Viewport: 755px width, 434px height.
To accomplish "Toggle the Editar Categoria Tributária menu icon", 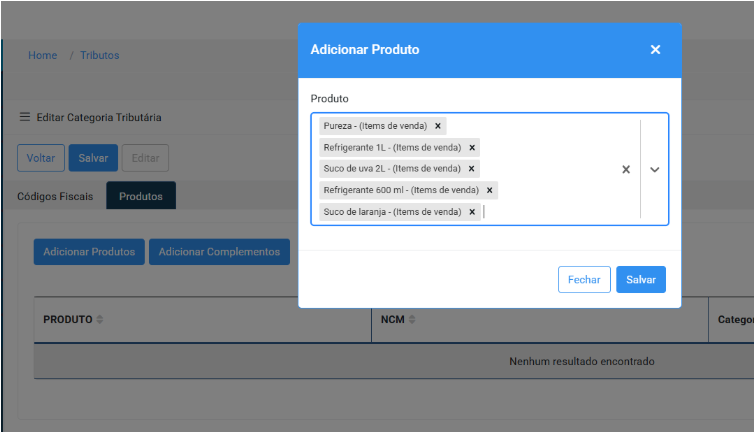I will 25,117.
